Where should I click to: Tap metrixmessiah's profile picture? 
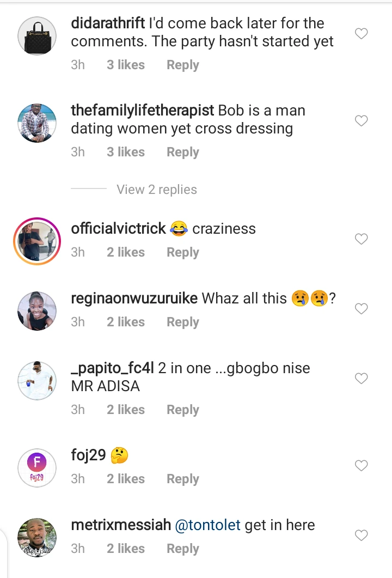(x=37, y=537)
